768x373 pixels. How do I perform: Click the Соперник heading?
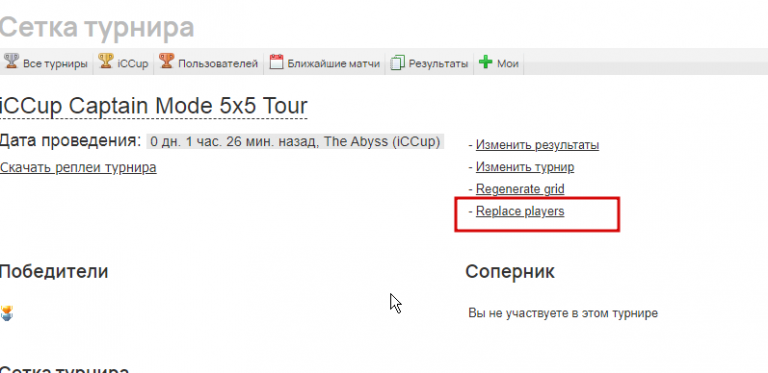click(x=510, y=272)
